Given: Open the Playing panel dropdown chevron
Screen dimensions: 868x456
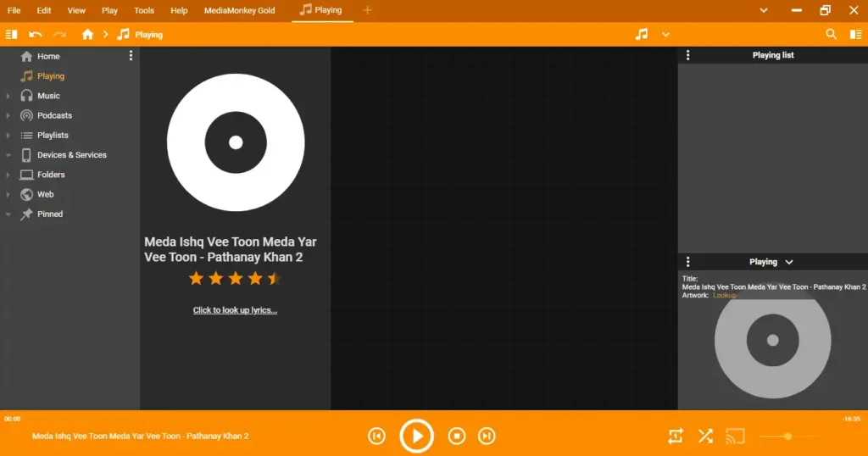Looking at the screenshot, I should (789, 262).
